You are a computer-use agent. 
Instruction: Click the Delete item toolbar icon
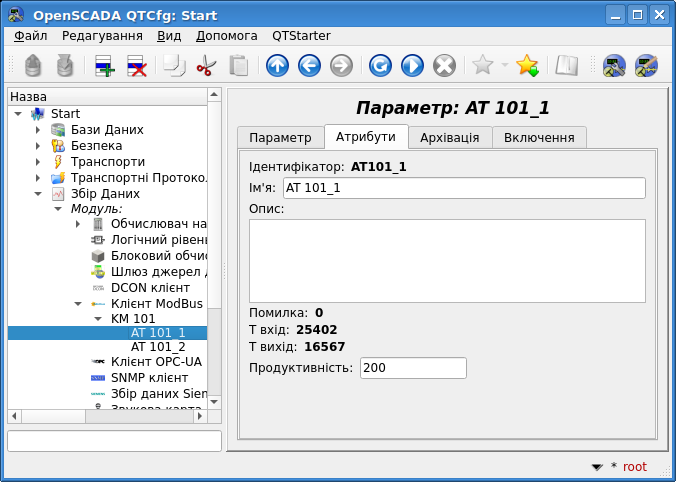(x=137, y=66)
